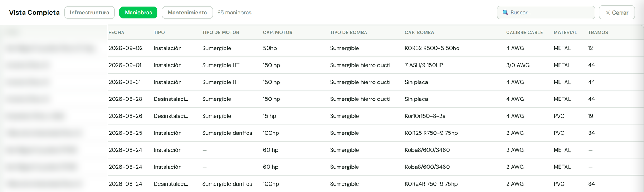644x192 pixels.
Task: Click the Cerrar button
Action: (x=616, y=13)
